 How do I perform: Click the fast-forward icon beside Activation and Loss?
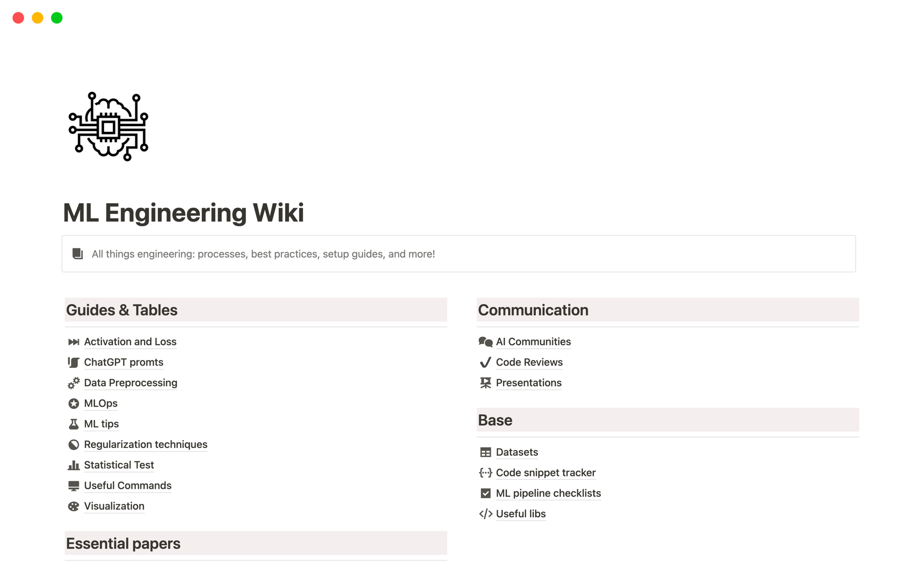pos(73,342)
